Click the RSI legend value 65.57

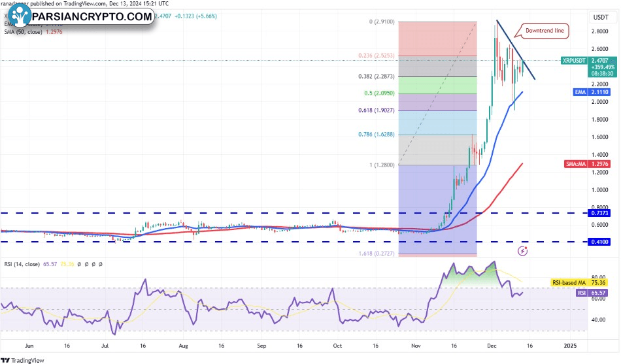coord(50,264)
